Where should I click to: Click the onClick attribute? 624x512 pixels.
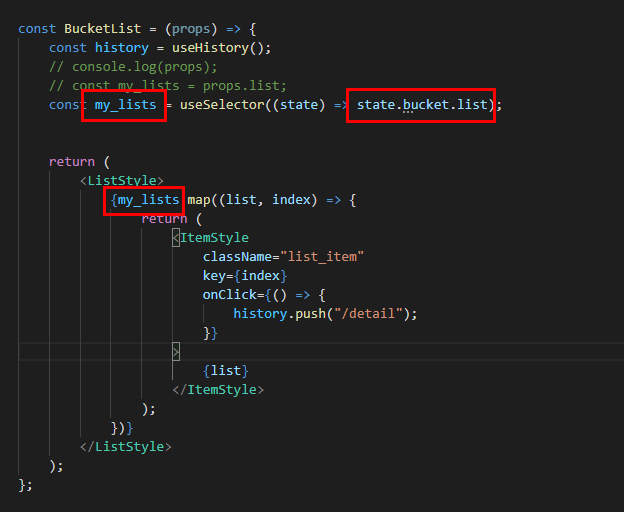tap(230, 295)
